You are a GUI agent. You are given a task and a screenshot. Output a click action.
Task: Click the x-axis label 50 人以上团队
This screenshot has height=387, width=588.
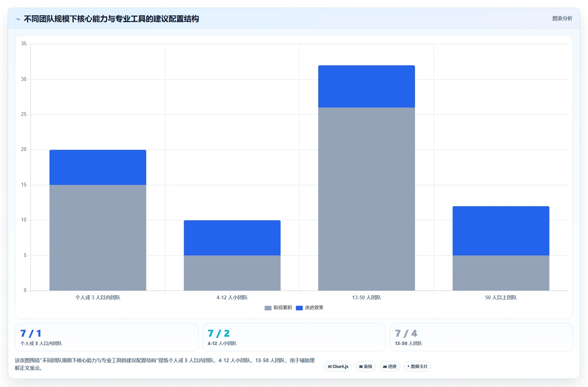[x=501, y=297]
